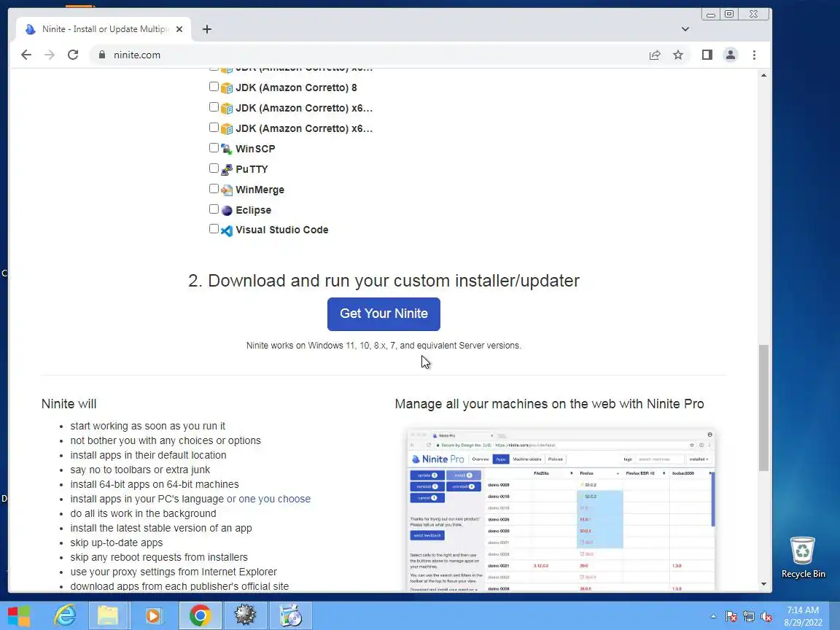Open the Windows Start menu

(19, 615)
